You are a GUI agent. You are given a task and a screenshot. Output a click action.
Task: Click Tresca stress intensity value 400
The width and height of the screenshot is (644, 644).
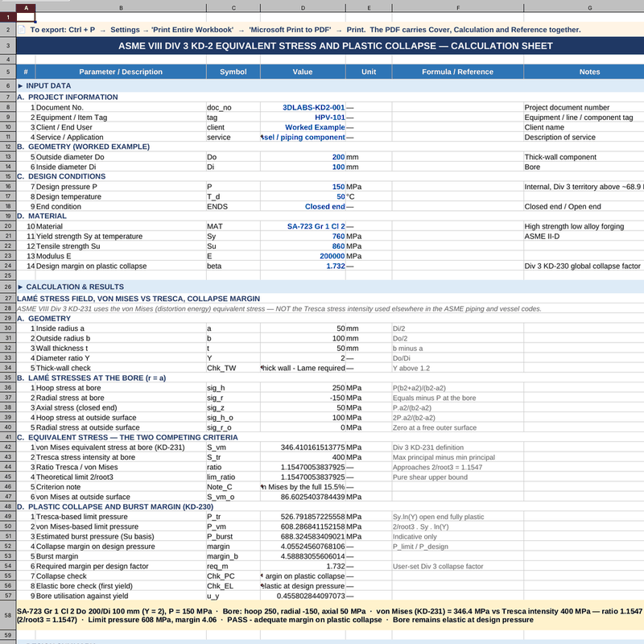338,457
